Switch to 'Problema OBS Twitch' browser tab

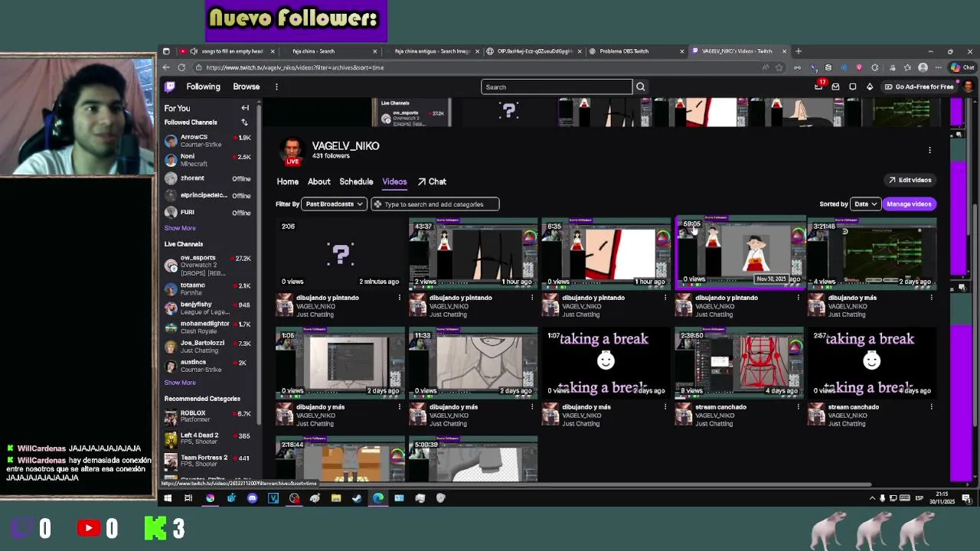click(x=637, y=51)
